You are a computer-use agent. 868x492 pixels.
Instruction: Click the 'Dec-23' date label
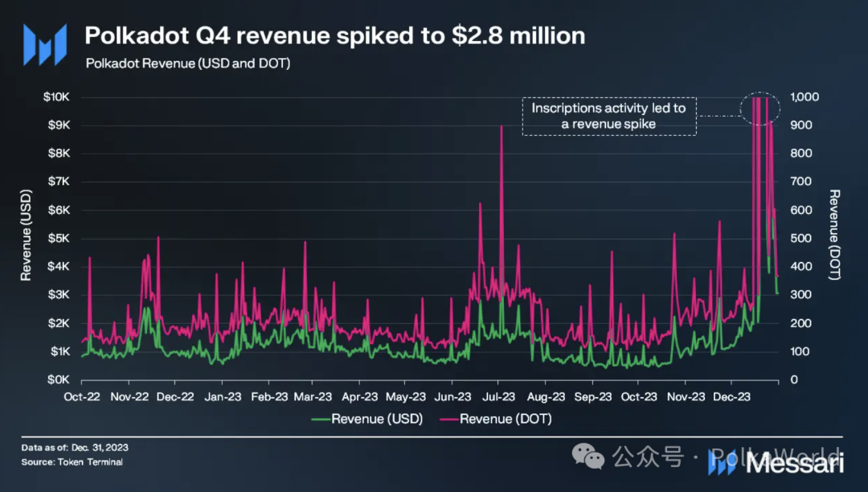pos(732,397)
